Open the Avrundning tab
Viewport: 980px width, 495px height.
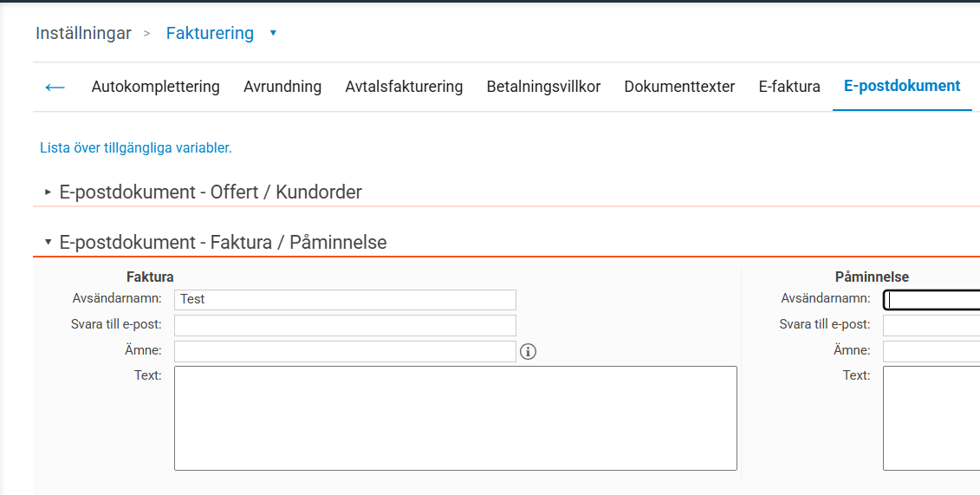coord(282,87)
